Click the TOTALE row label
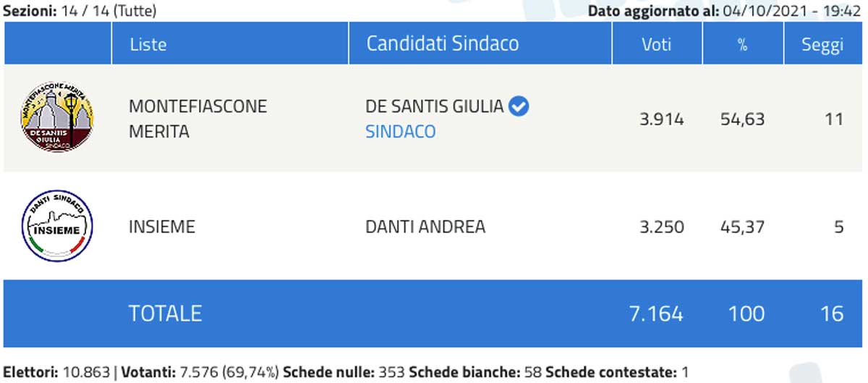868x383 pixels. pos(165,313)
